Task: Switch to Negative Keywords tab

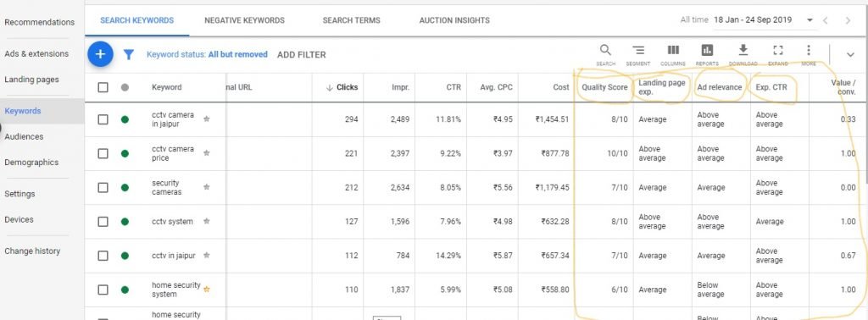Action: pyautogui.click(x=244, y=20)
